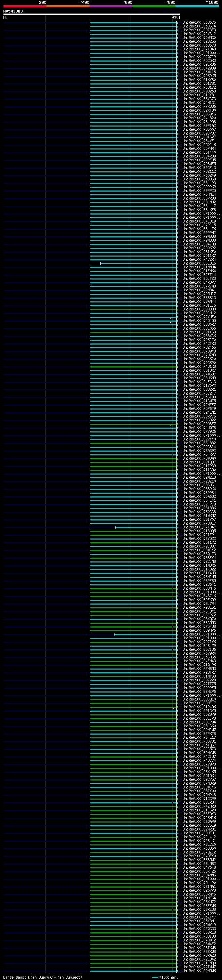
Task: Select the UniRef100_A7XB47 label
Action: coord(199,527)
